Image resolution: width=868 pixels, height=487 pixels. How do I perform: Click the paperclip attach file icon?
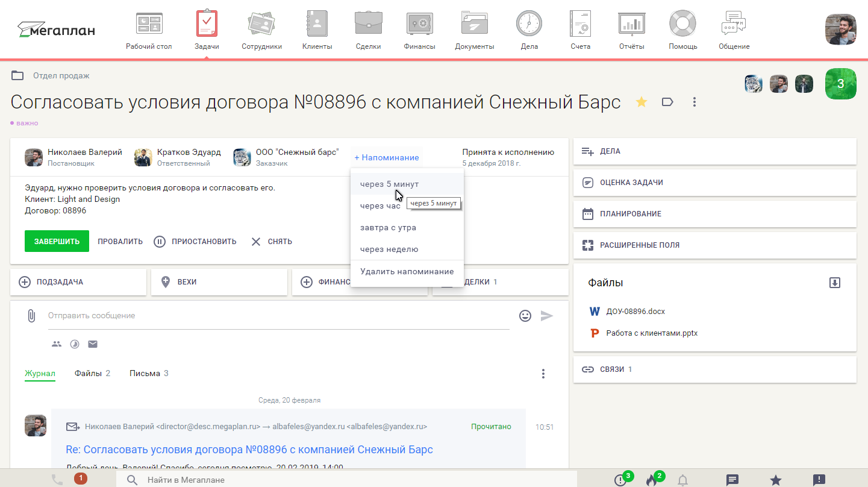click(31, 316)
